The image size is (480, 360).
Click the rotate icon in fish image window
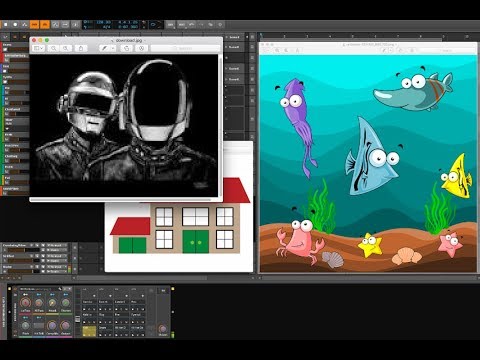(400, 50)
